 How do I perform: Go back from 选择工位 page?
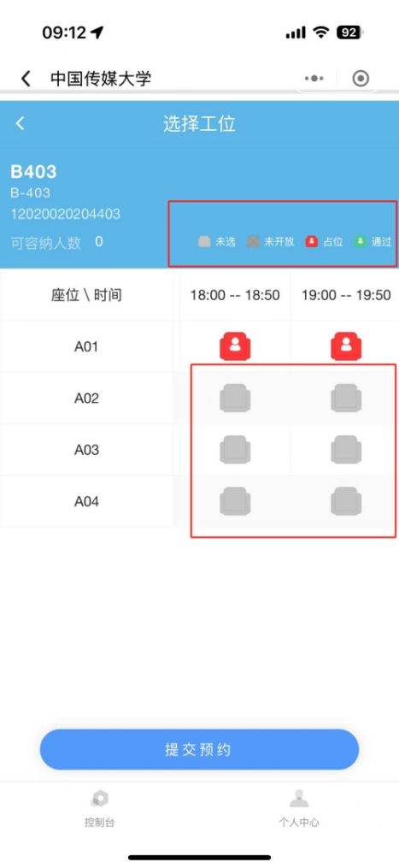(x=20, y=123)
